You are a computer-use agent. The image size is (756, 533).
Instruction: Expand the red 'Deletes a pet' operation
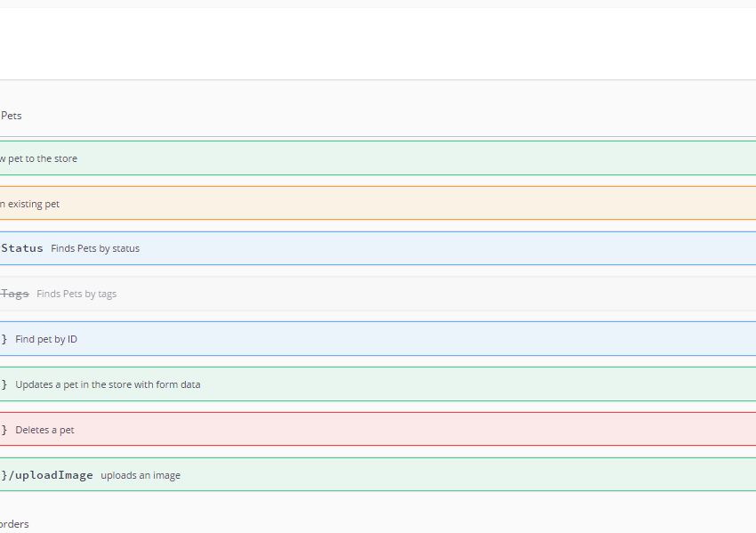click(44, 430)
